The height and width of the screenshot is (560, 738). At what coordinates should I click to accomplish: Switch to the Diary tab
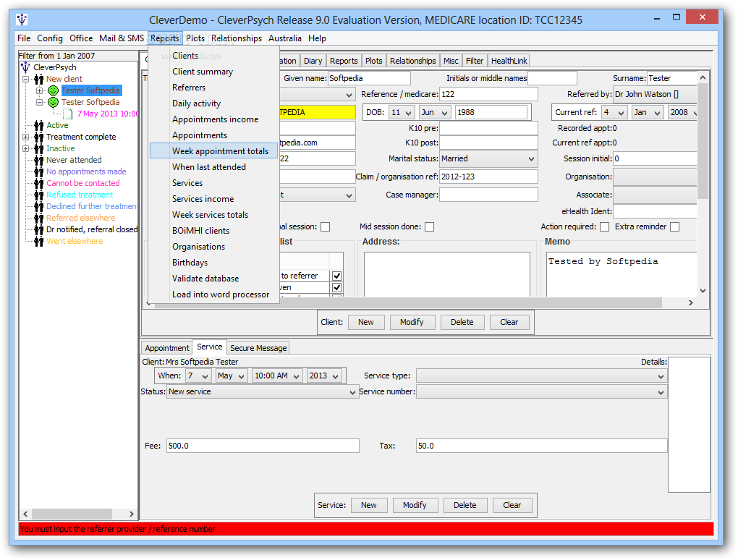tap(313, 61)
